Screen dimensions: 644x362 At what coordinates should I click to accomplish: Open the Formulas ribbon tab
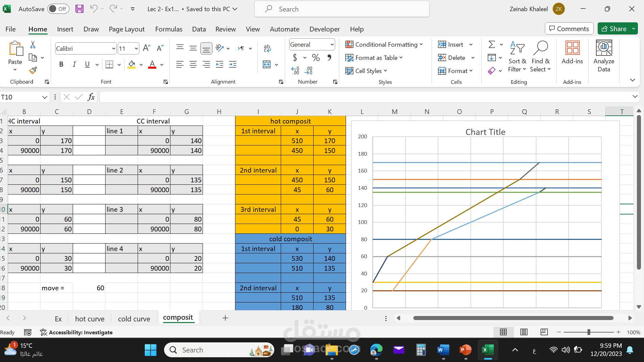pos(169,29)
